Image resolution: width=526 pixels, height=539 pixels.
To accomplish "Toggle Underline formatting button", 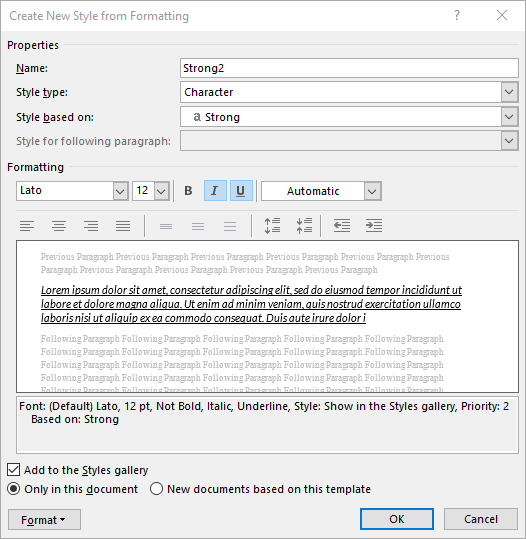I will click(x=241, y=191).
